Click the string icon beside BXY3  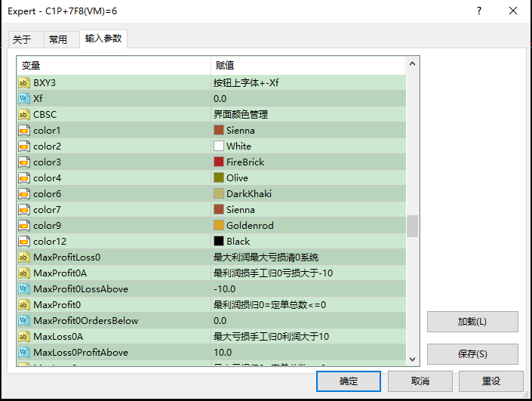click(23, 83)
